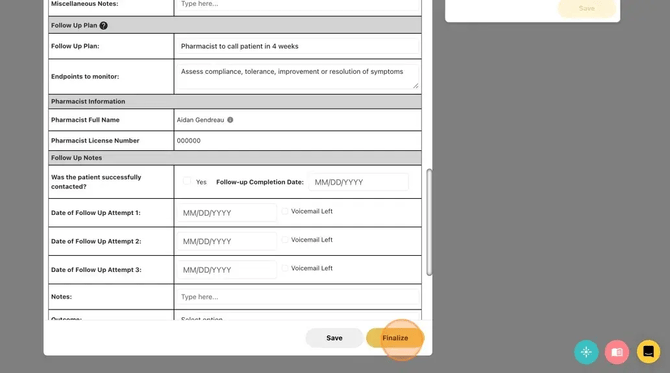Viewport: 670px width, 373px height.
Task: Check Voicemail Left for Attempt 2
Action: point(285,240)
